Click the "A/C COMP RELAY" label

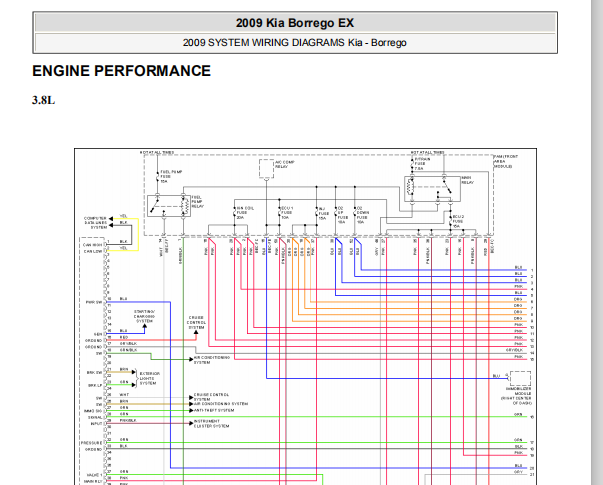(285, 164)
